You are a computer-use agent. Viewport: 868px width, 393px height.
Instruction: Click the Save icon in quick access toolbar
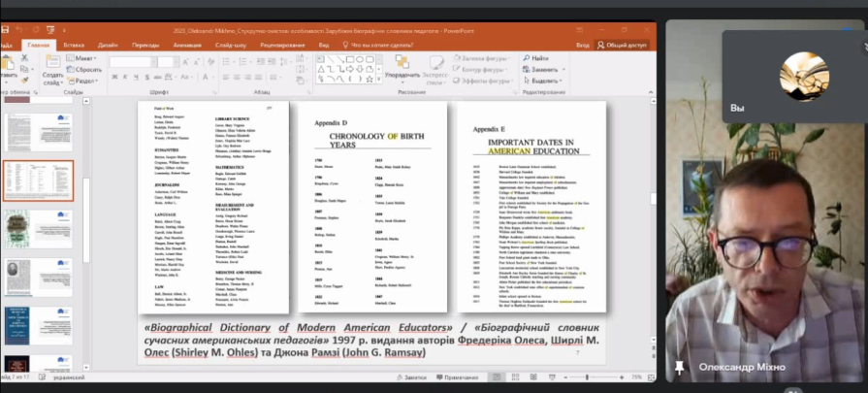pyautogui.click(x=7, y=31)
